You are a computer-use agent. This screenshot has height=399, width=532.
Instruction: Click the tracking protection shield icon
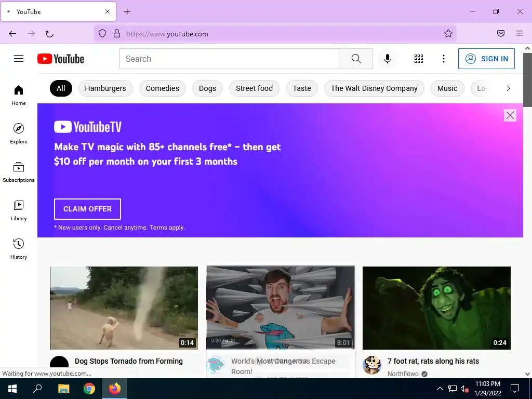tap(102, 33)
